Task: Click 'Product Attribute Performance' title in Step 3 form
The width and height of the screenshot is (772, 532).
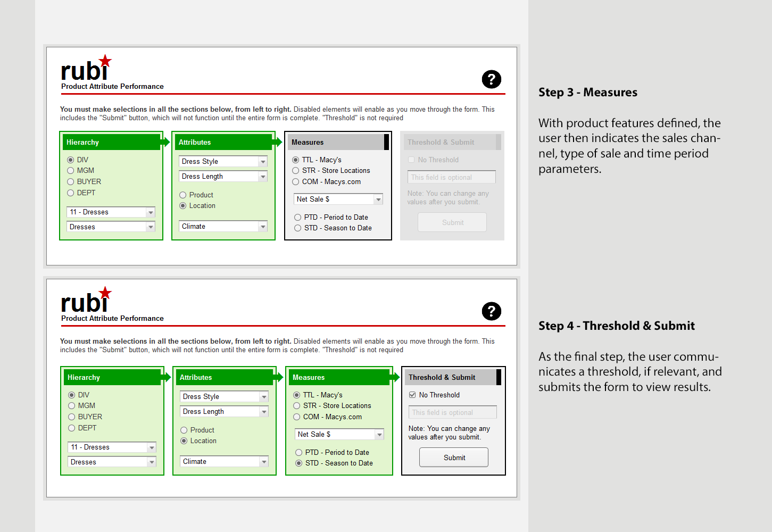Action: [112, 86]
